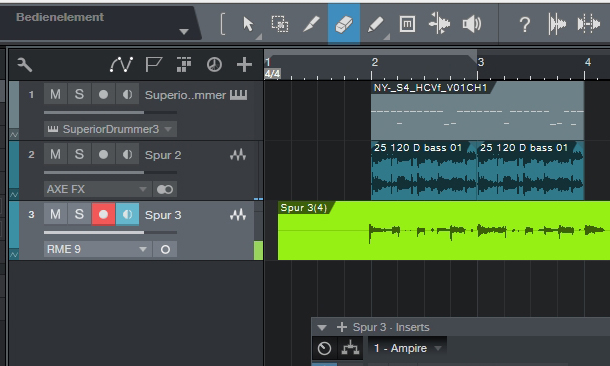
Task: Add insert with plus in Spur 3 Inserts
Action: (342, 327)
